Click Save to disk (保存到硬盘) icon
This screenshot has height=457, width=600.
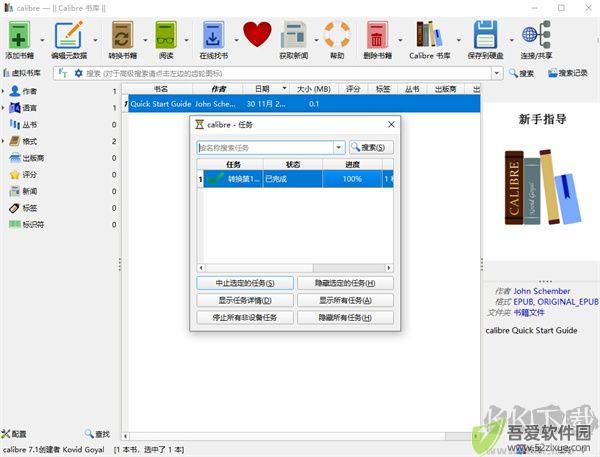tap(485, 35)
